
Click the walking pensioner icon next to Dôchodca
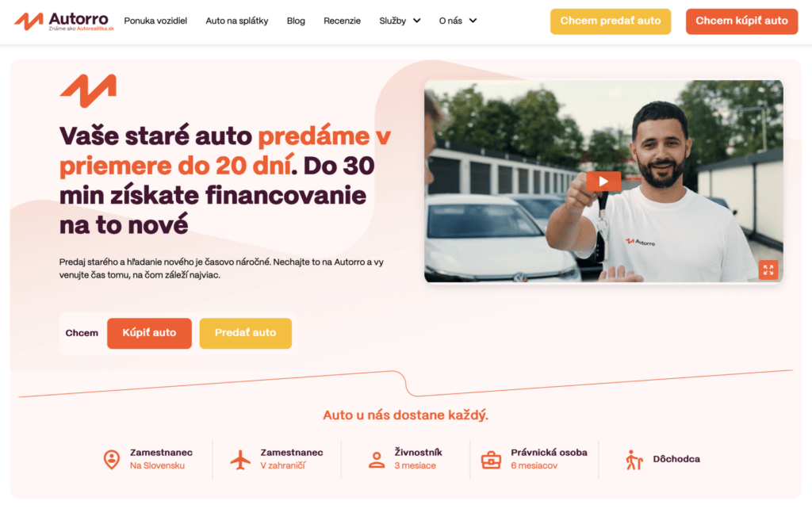(634, 460)
